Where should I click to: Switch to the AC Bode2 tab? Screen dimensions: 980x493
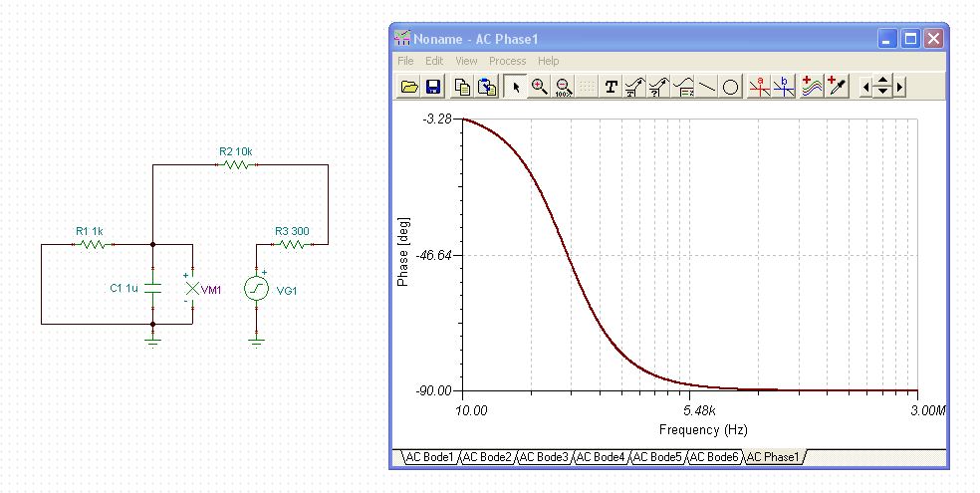pyautogui.click(x=487, y=457)
